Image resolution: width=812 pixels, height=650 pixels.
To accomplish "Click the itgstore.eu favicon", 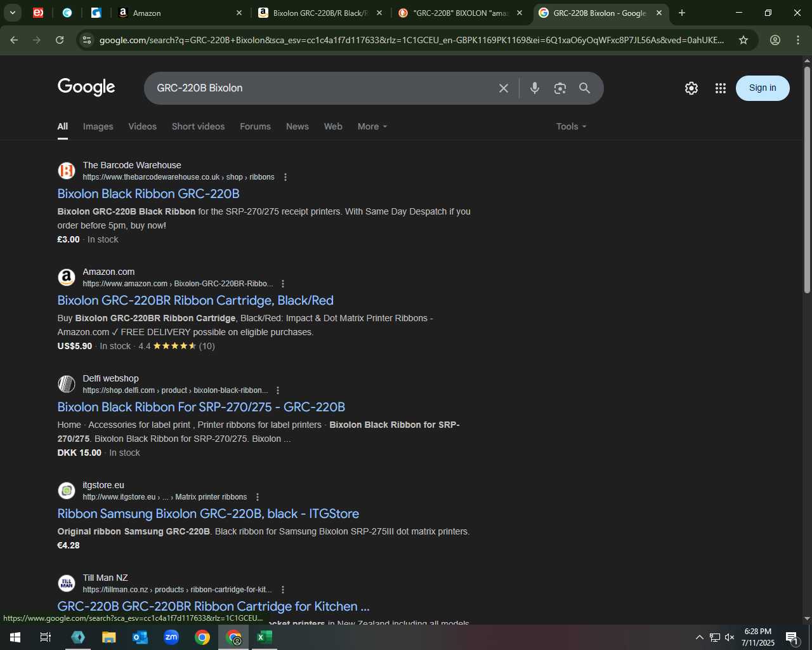I will [67, 491].
